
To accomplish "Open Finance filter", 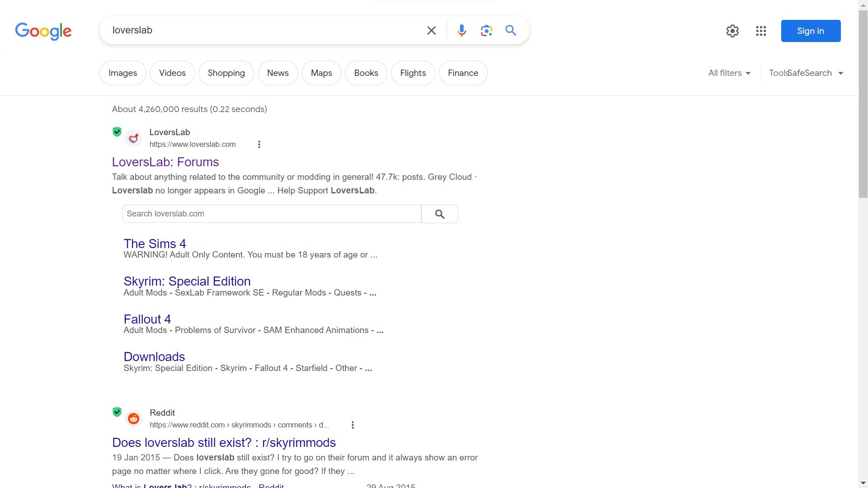I will 463,73.
